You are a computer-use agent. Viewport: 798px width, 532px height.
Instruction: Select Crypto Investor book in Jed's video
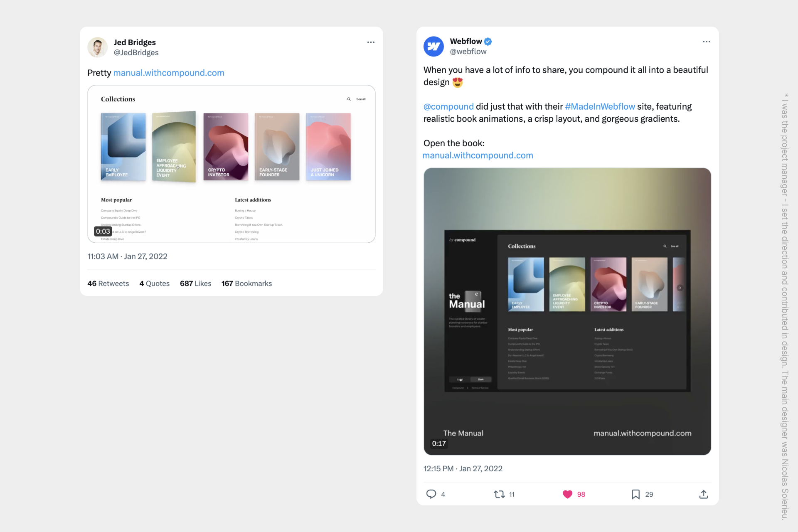(x=226, y=146)
